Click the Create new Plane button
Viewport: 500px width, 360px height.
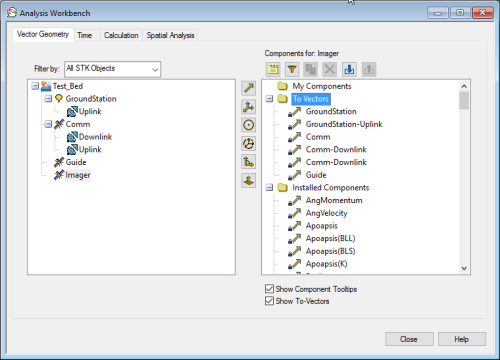(248, 181)
